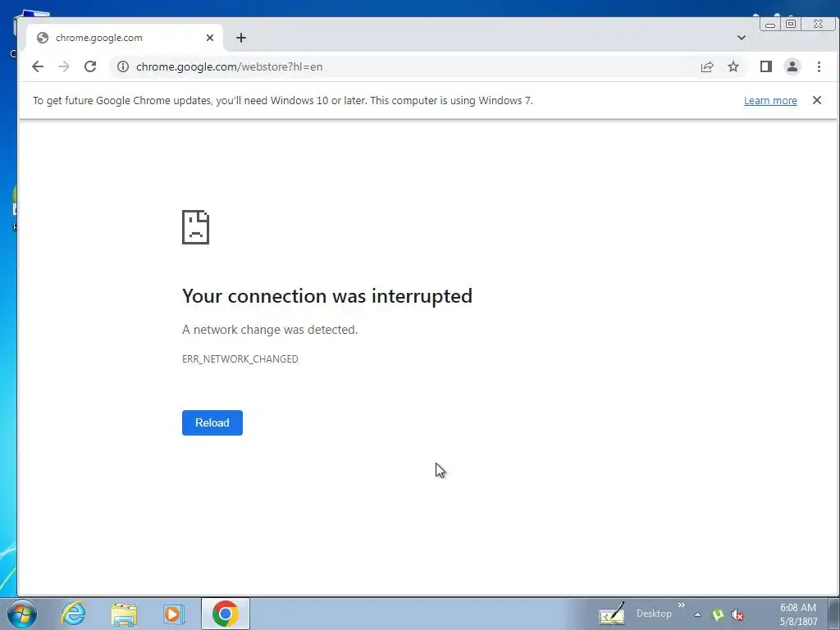The height and width of the screenshot is (630, 840).
Task: Open Chrome three-dot menu
Action: [x=819, y=66]
